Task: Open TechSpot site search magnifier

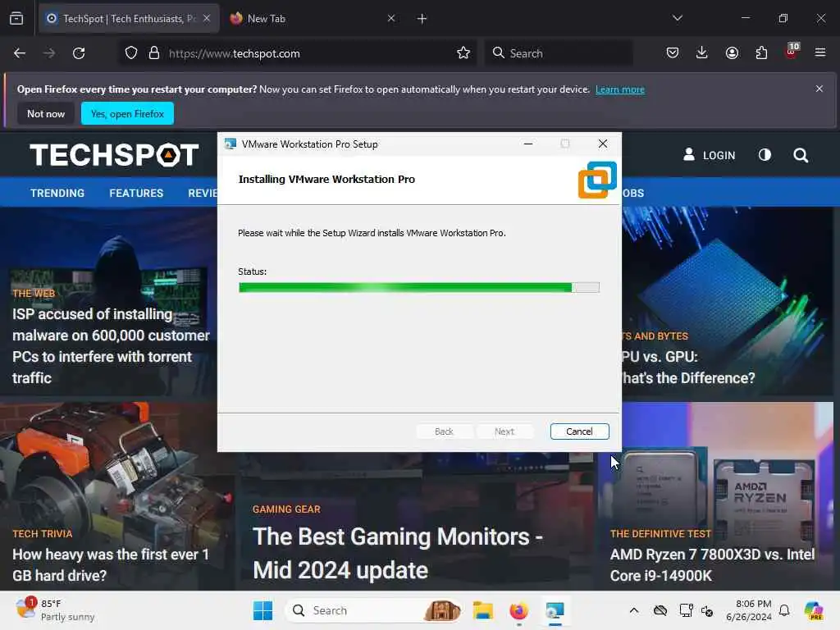Action: pos(801,155)
